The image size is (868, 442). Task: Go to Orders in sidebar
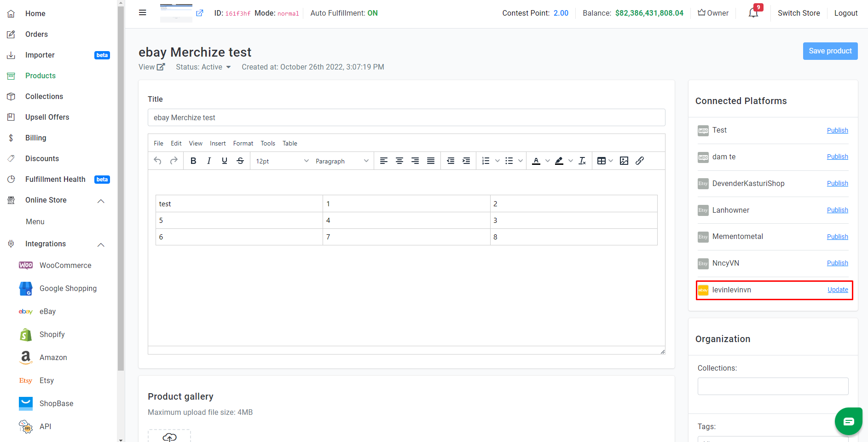(36, 34)
